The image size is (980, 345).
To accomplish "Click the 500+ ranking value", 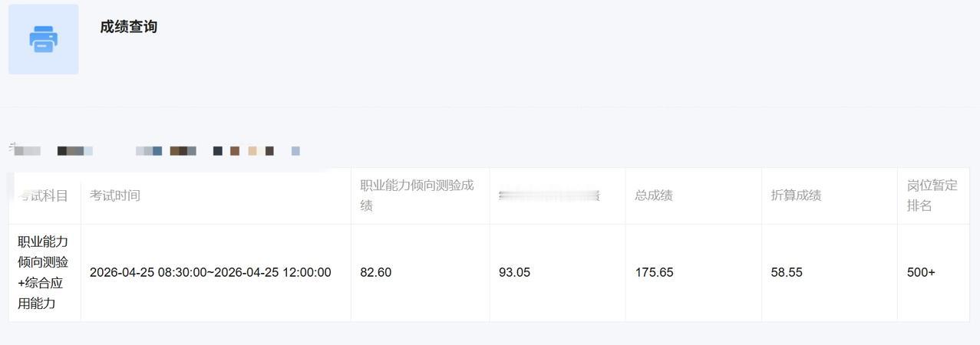I will click(x=921, y=272).
